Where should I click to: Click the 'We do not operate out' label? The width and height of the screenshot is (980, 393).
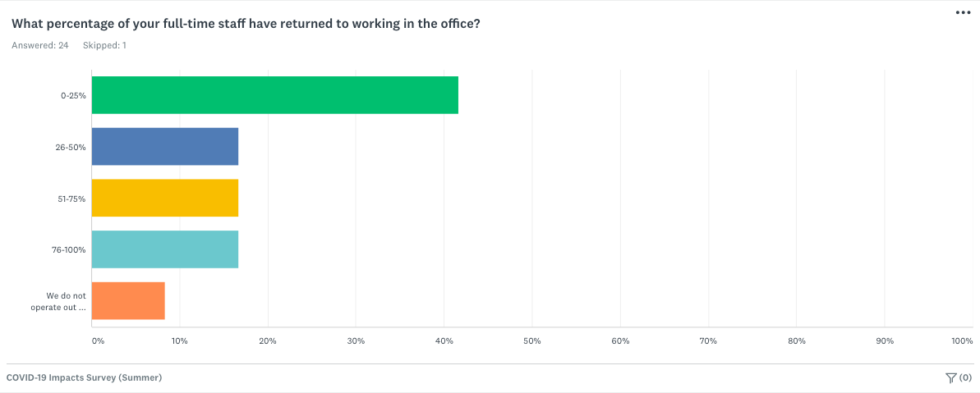tap(58, 301)
